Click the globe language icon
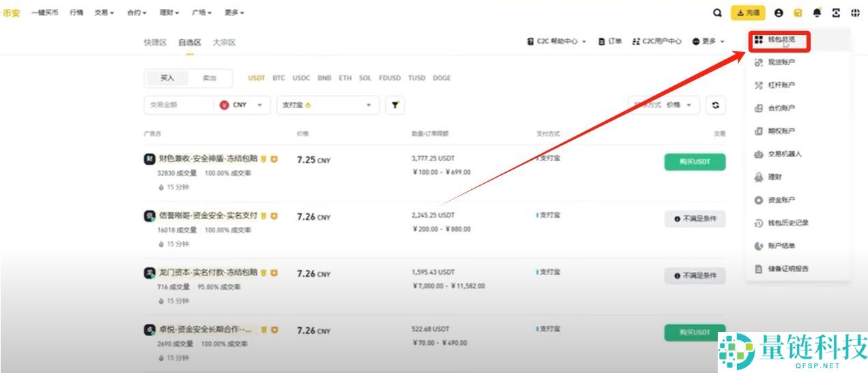The image size is (868, 373). click(855, 12)
